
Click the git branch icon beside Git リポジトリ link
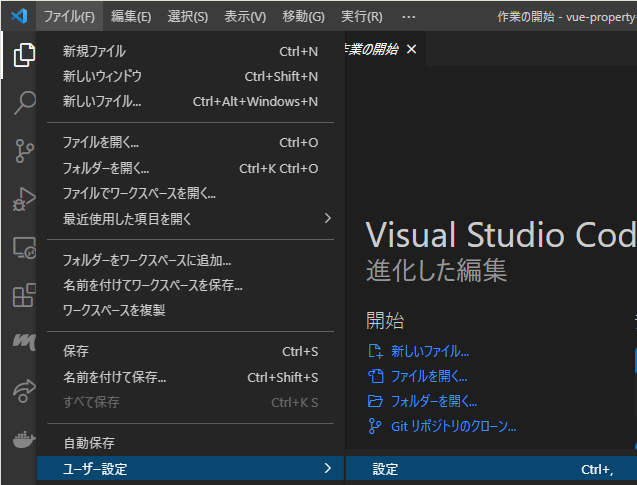374,426
